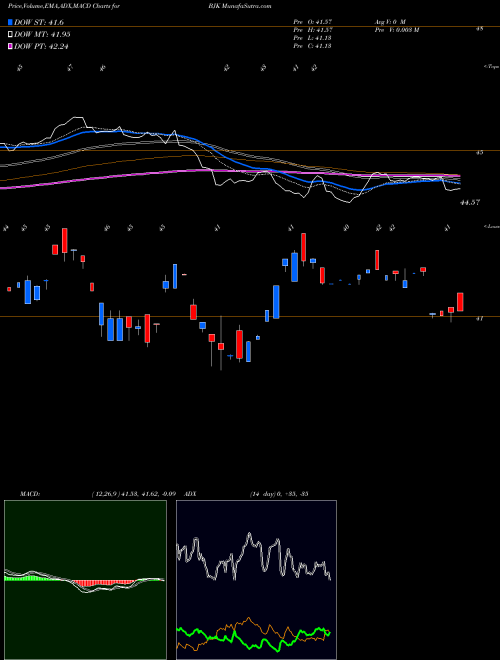Select the 'DOW ST: 41.6' legend label

pos(39,22)
